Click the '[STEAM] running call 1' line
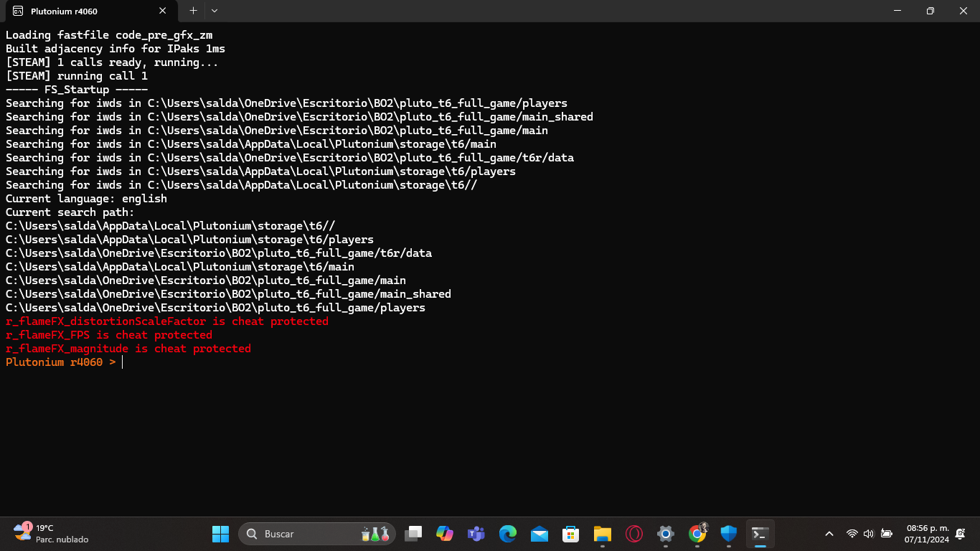 [x=77, y=76]
